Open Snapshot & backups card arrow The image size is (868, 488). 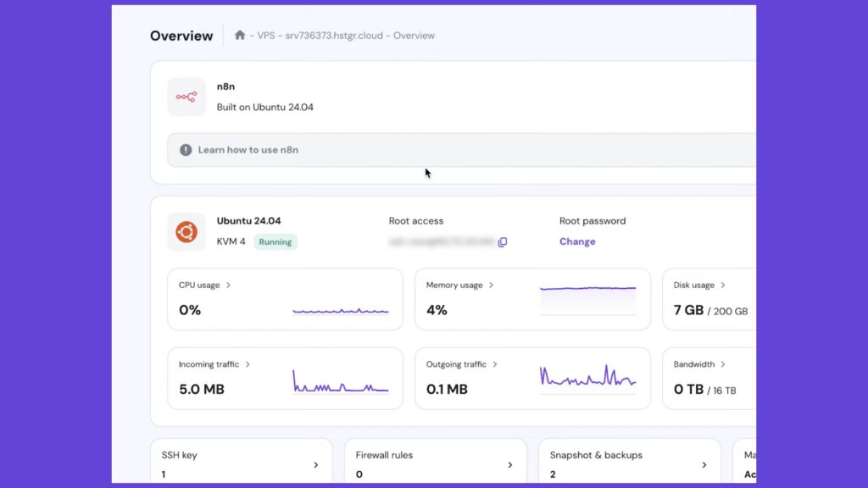pos(704,465)
